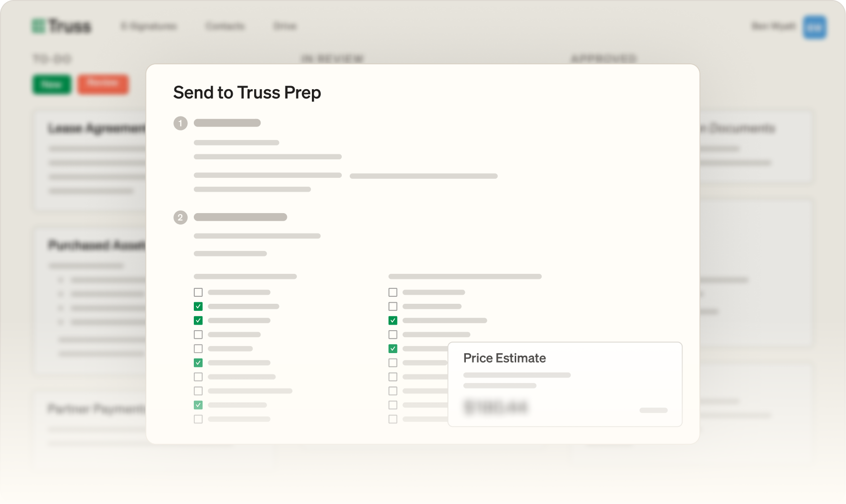This screenshot has height=504, width=846.
Task: Check the first checkbox in the right column
Action: point(393,292)
